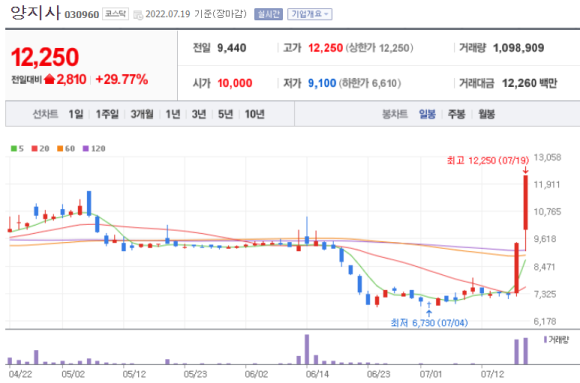The height and width of the screenshot is (383, 580).
Task: Switch to 일봉 daily candle chart
Action: click(427, 114)
